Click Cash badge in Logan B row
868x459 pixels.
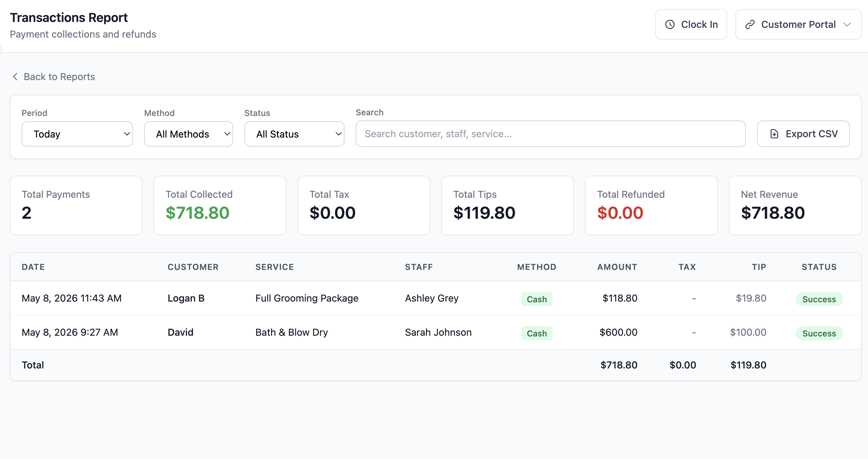pyautogui.click(x=537, y=299)
